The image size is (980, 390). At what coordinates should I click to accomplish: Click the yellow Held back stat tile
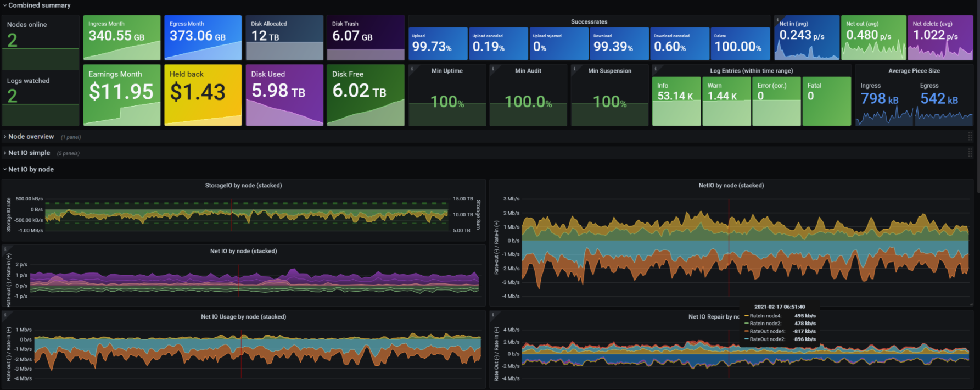[203, 94]
